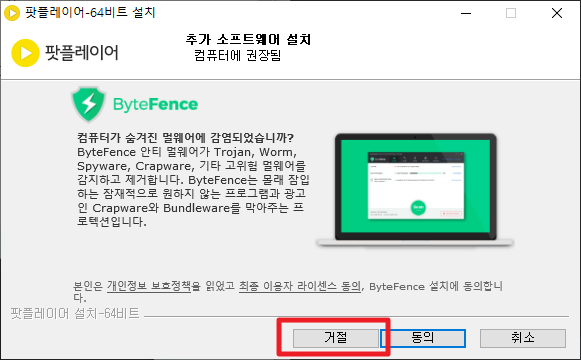This screenshot has height=360, width=581.
Task: Click the 팟플레이어 wordmark beside the logo
Action: pos(82,53)
